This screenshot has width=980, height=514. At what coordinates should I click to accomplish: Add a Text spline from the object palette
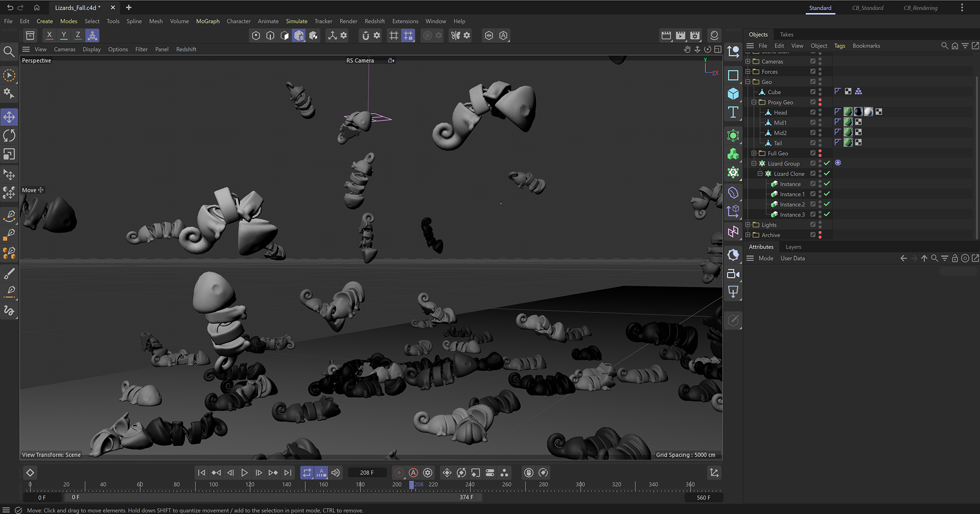733,112
